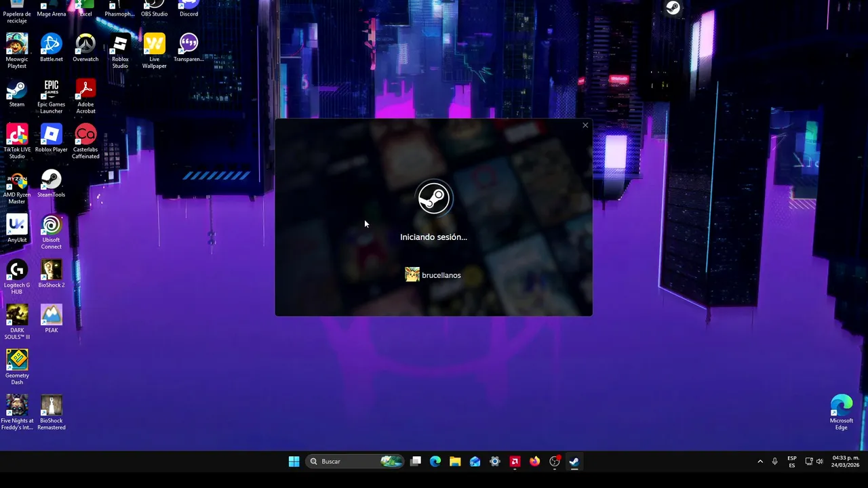Select the Roblox Player desktop icon
Image resolution: width=868 pixels, height=488 pixels.
coord(52,138)
